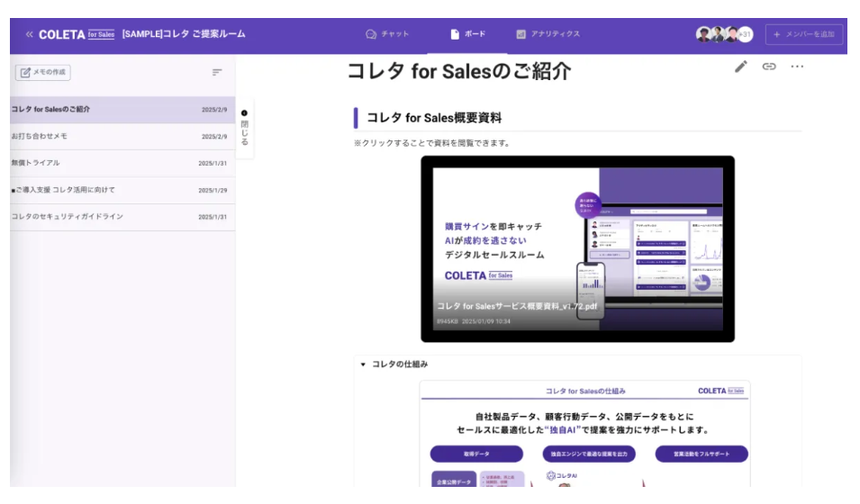
Task: Open the アナリティクス tab
Action: (x=548, y=34)
